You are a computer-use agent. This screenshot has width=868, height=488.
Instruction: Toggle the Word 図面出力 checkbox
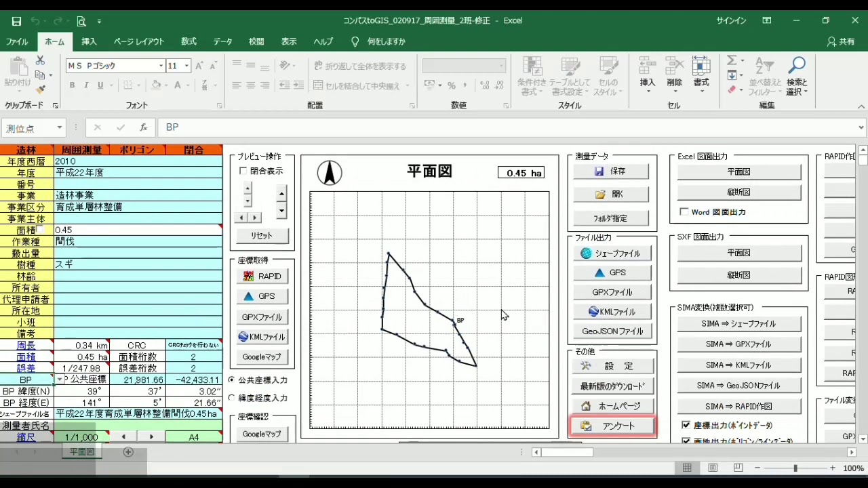pyautogui.click(x=684, y=212)
